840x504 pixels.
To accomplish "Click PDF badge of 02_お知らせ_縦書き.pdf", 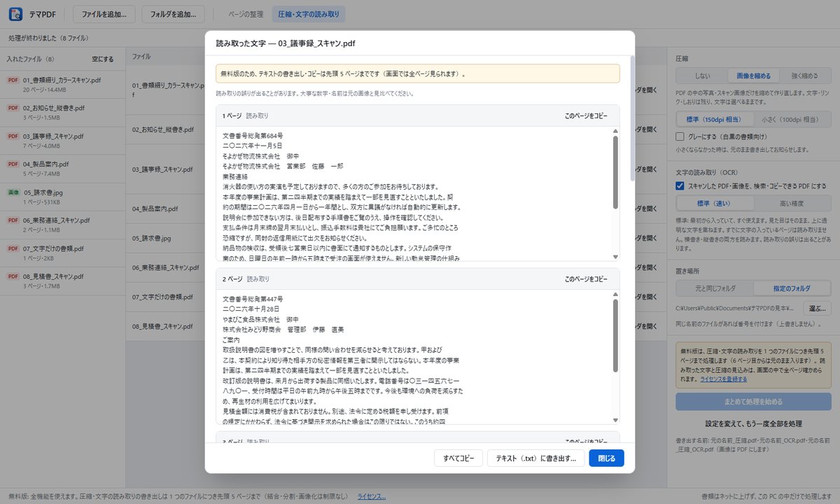I will tap(13, 108).
